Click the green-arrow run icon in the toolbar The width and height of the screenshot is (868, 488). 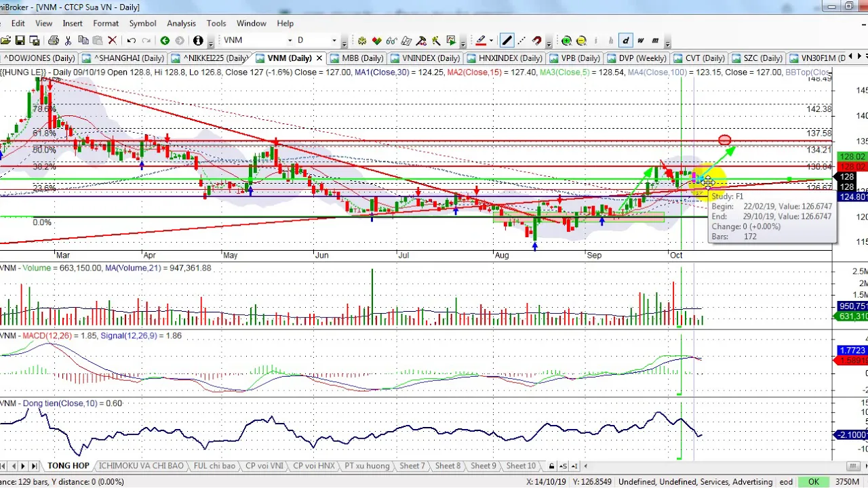452,41
